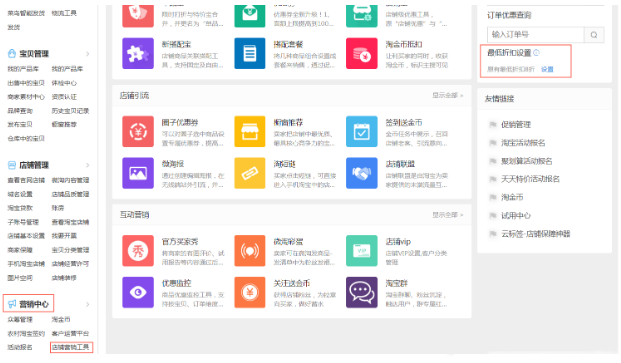Open the orange yen 关注送金币 icon

click(x=250, y=293)
